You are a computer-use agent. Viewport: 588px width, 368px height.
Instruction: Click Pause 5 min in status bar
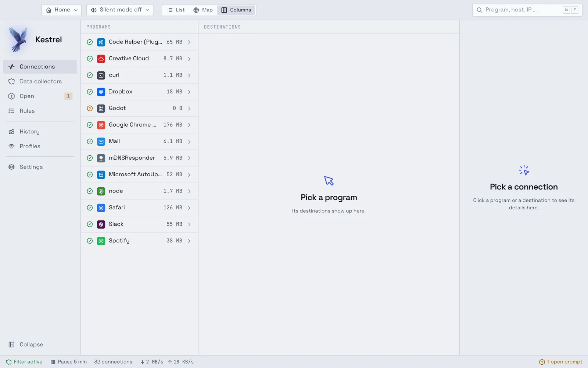pos(68,362)
